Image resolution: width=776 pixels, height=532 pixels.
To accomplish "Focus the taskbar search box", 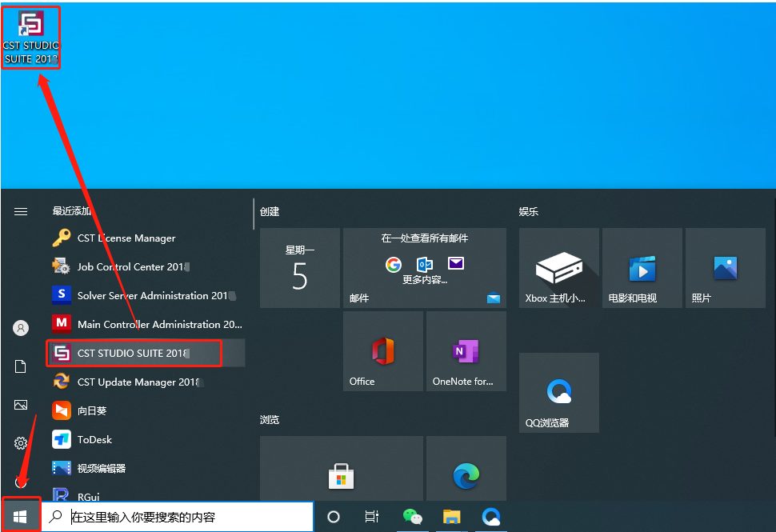I will (177, 517).
